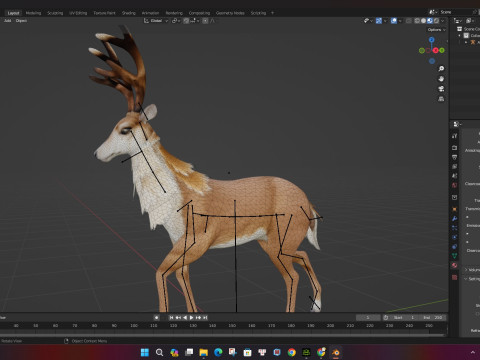Toggle viewport overlays button
This screenshot has height=360, width=480.
coord(394,21)
